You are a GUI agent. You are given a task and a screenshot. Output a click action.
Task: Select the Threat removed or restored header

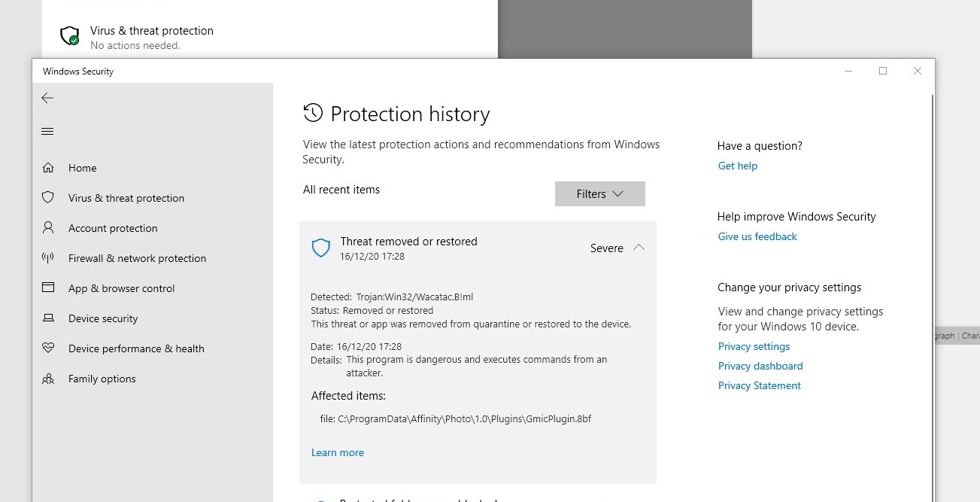[408, 242]
